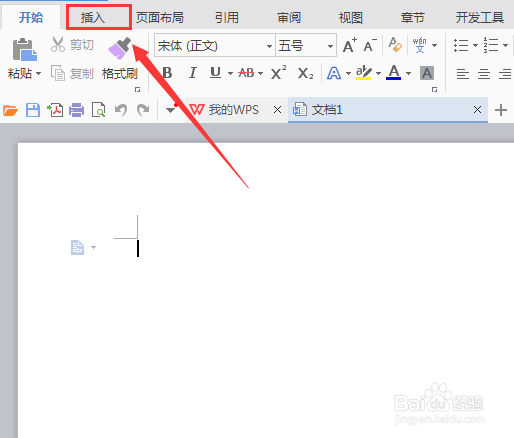
Task: Click the wén phonetic guide icon
Action: tap(419, 45)
